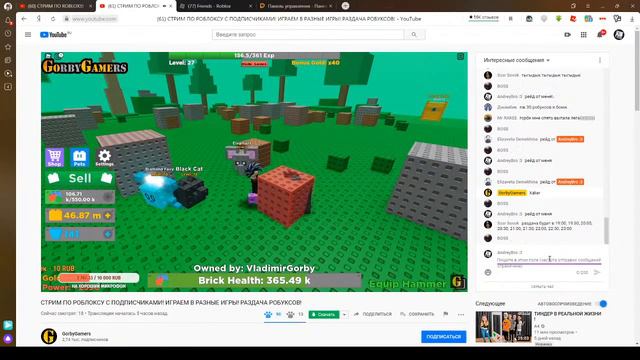Toggle the autoplay switch
Screen dimensions: 640x360
point(601,304)
